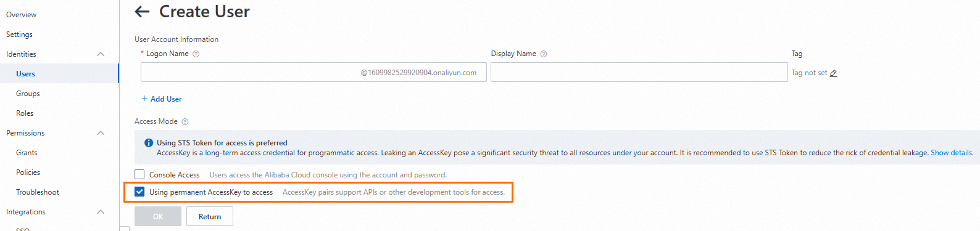Click the Logon Name input field
Screen dimensions: 980x231
(314, 72)
